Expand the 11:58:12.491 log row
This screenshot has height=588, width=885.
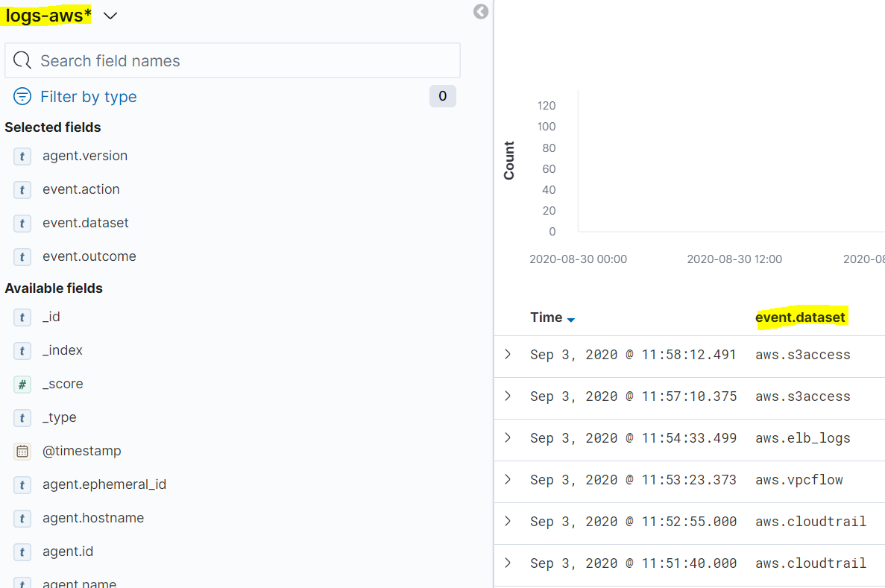(508, 354)
